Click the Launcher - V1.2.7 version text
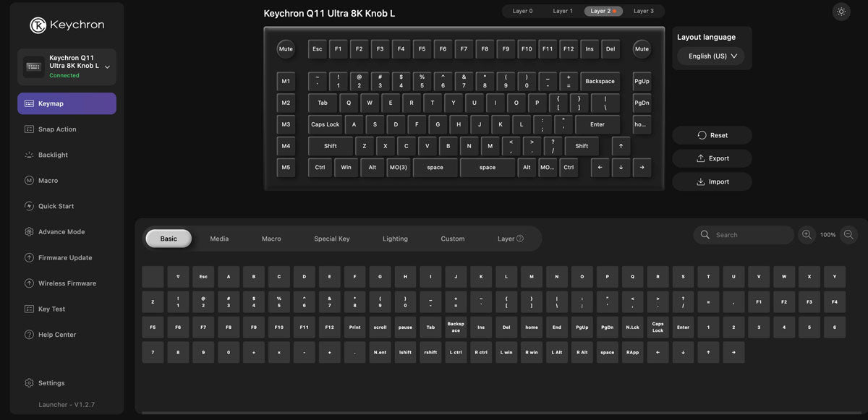Image resolution: width=868 pixels, height=420 pixels. click(x=67, y=405)
